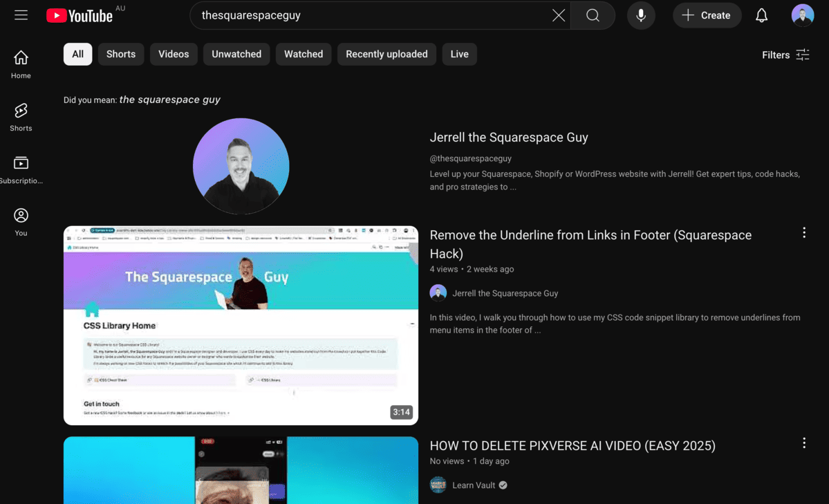Click the magnifier search button
Screen dimensions: 829x504
coord(593,15)
